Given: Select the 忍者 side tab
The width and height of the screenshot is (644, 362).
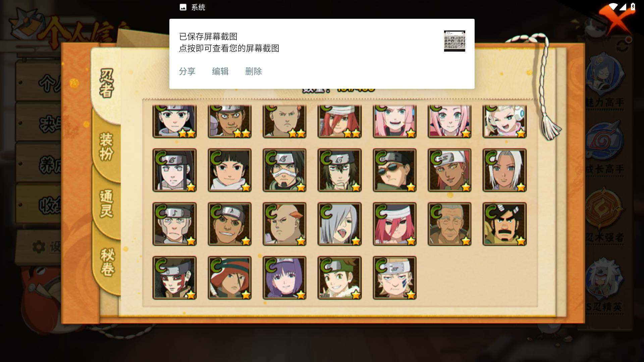Looking at the screenshot, I should click(x=106, y=83).
